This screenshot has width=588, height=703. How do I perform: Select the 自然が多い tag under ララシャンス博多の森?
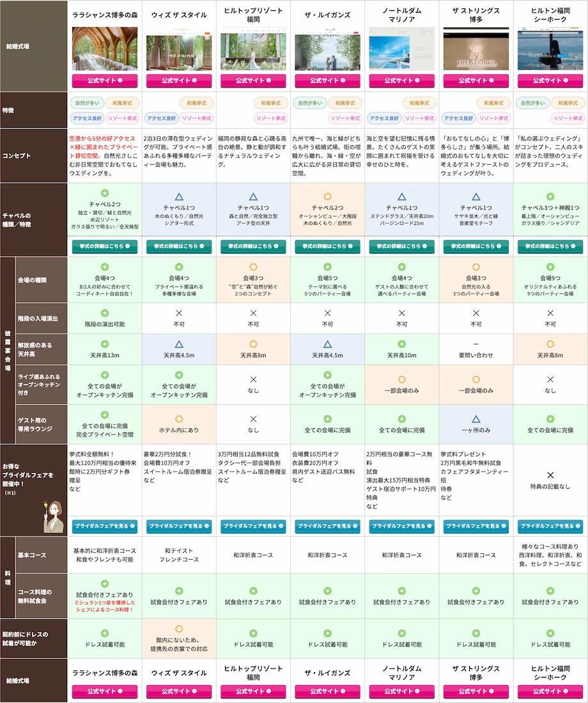click(x=87, y=102)
